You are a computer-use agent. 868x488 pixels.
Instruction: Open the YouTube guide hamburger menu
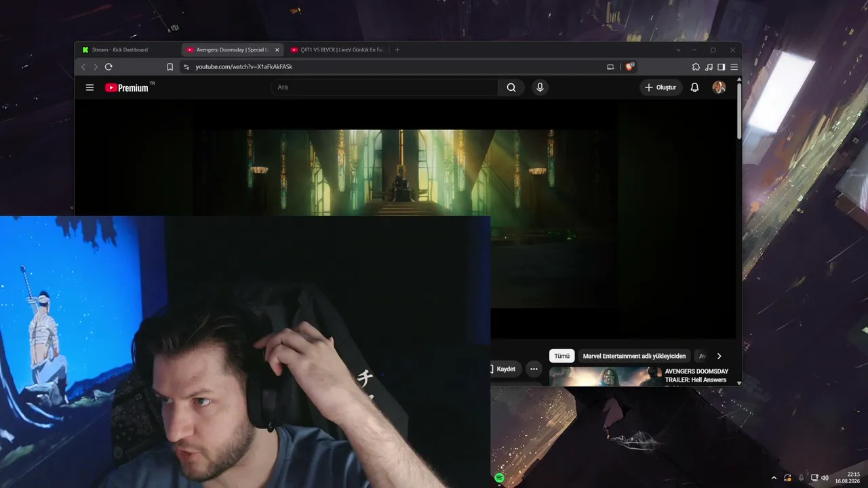[x=90, y=87]
